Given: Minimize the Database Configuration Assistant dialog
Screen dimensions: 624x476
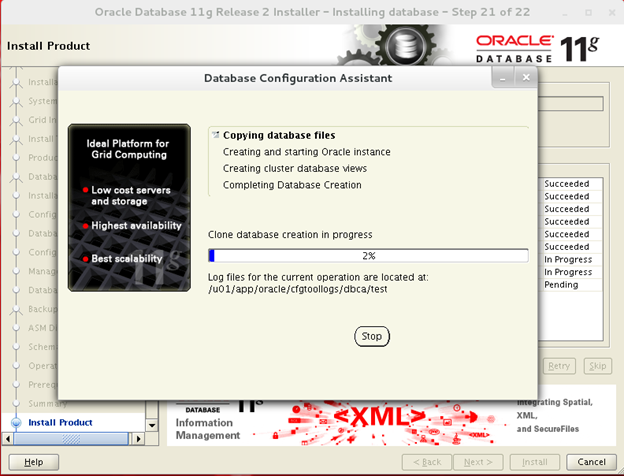Looking at the screenshot, I should click(503, 78).
